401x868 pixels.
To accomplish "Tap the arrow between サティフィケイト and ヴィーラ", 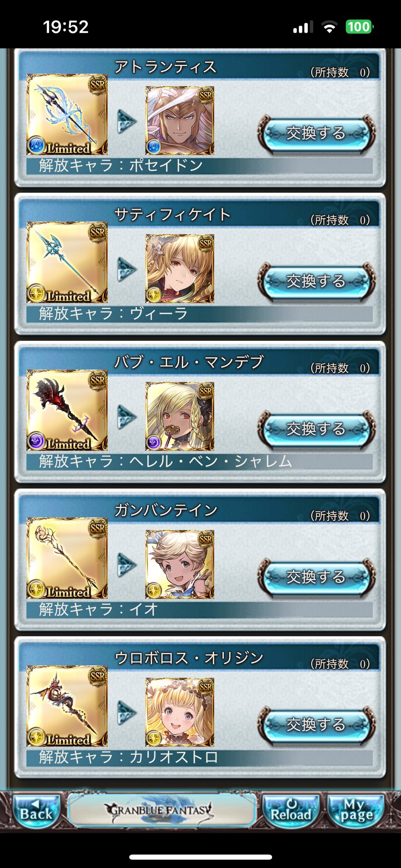I will (127, 269).
